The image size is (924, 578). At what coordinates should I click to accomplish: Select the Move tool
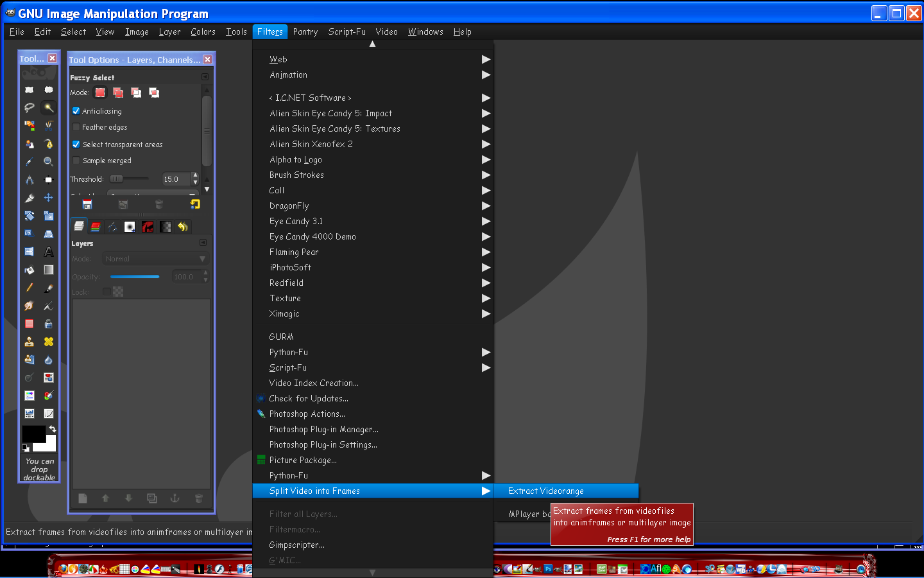[x=49, y=198]
